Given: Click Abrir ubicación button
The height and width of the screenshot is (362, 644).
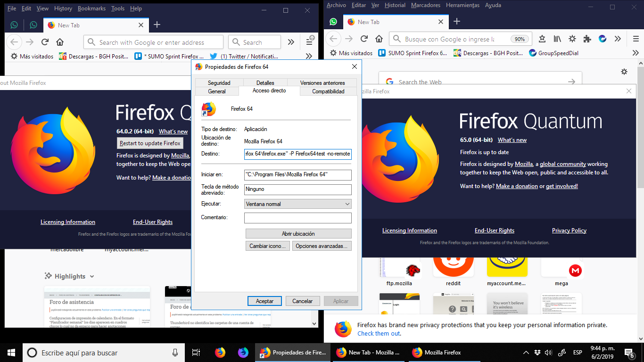Looking at the screenshot, I should pyautogui.click(x=298, y=234).
